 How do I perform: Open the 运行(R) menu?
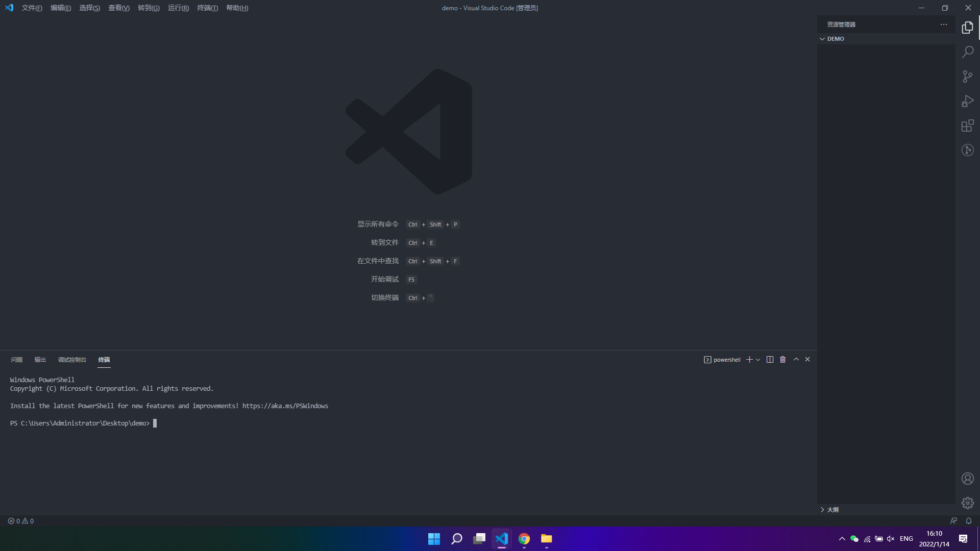(178, 8)
